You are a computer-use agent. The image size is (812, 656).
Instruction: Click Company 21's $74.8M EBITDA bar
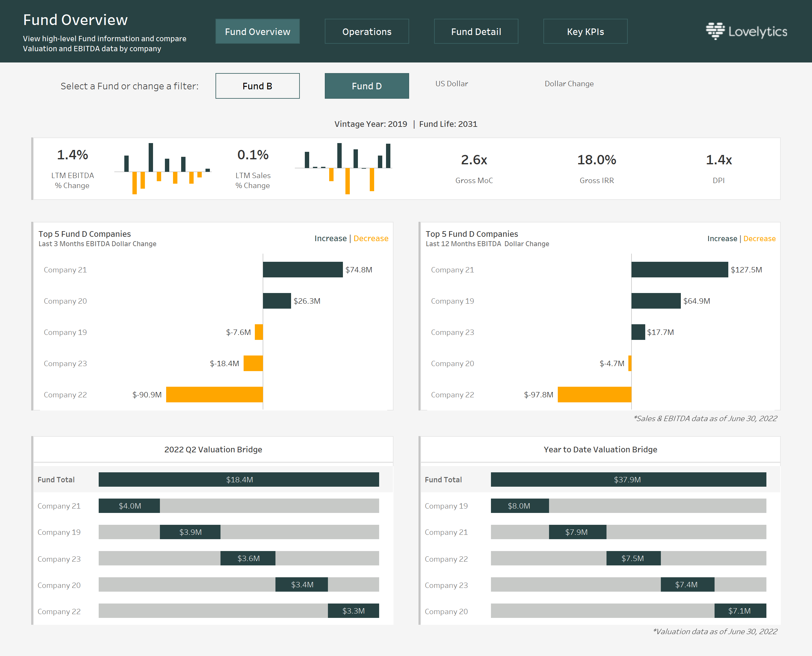[x=303, y=270]
